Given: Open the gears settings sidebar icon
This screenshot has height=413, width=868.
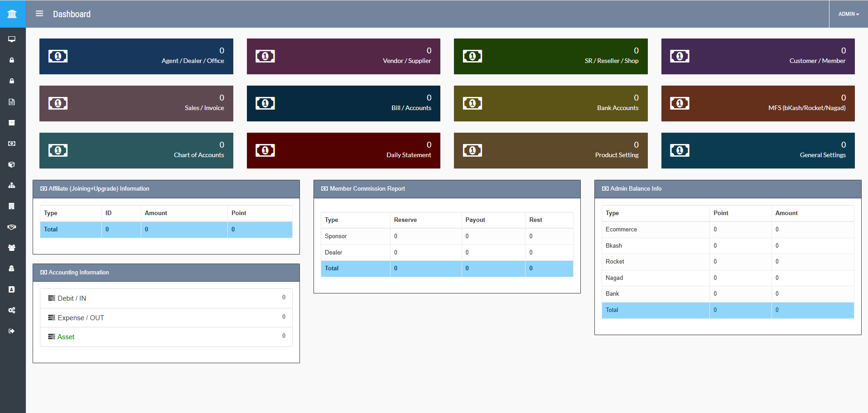Looking at the screenshot, I should (x=12, y=310).
